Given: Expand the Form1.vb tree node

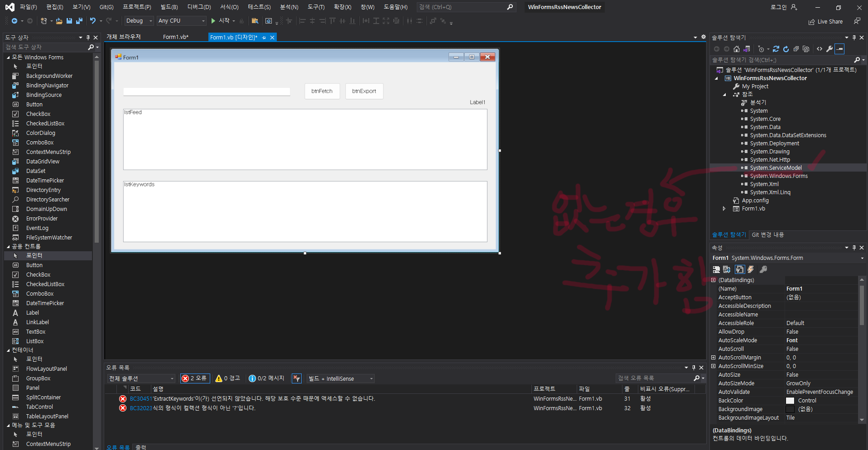Looking at the screenshot, I should 724,209.
